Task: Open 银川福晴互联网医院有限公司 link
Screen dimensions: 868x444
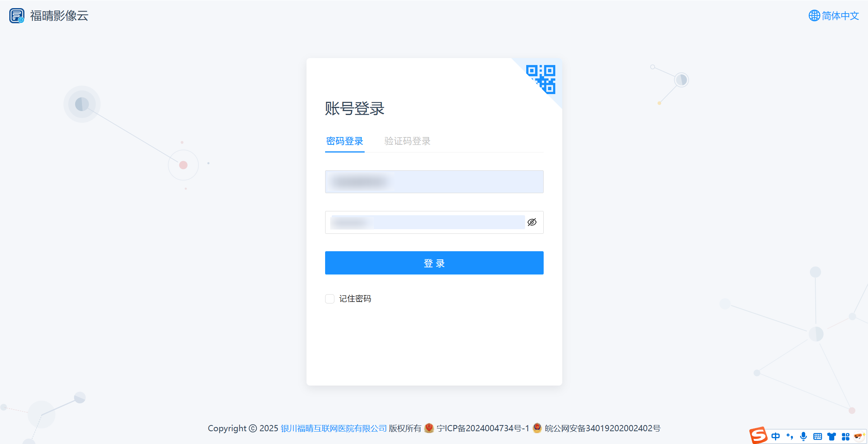Action: pos(334,429)
